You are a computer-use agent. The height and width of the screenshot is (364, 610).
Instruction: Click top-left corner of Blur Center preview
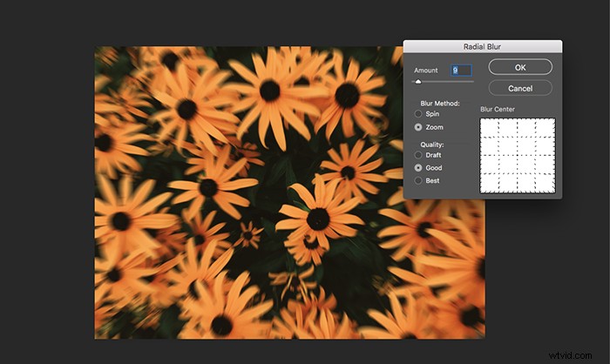[483, 119]
